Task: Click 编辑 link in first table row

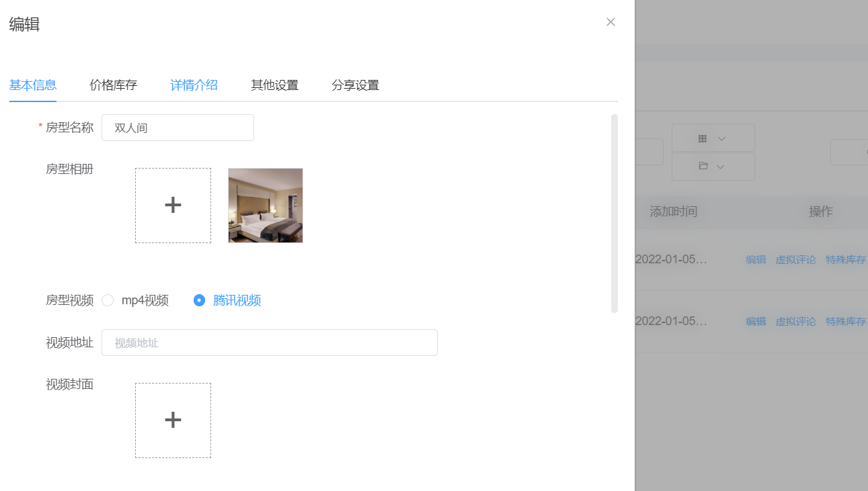Action: [756, 260]
